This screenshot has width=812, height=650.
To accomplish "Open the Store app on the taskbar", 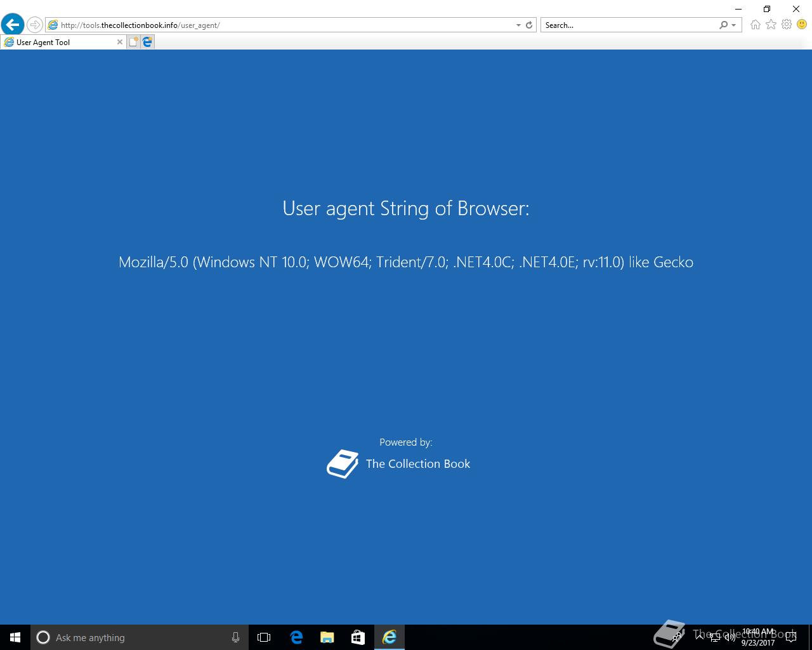I will tap(358, 637).
